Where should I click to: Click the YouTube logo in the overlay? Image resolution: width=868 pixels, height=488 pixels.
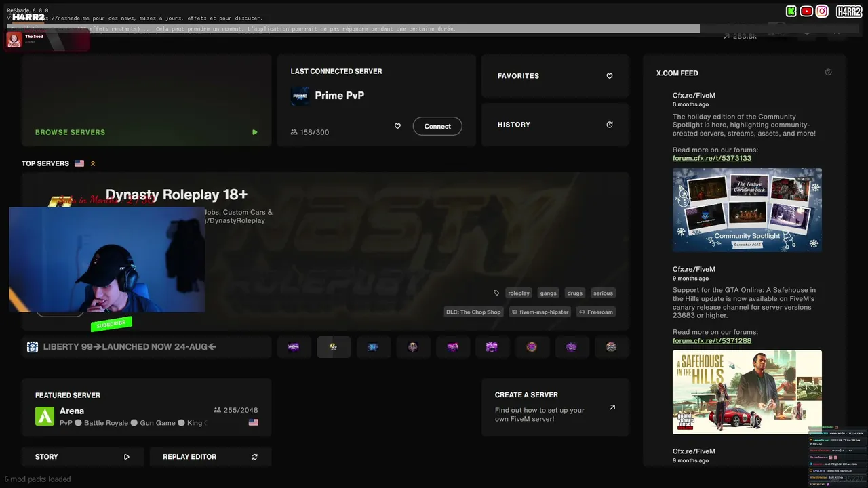point(806,11)
